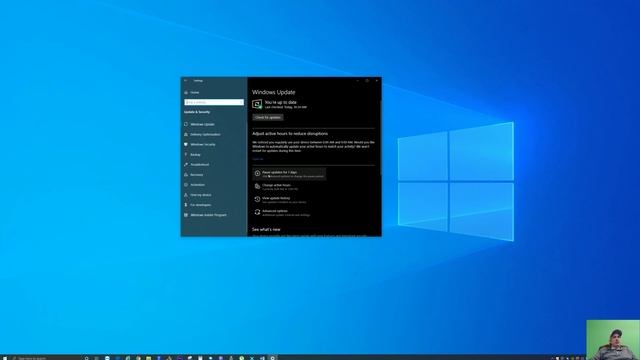Go back using the Settings back arrow
Image resolution: width=640 pixels, height=360 pixels.
[x=186, y=81]
